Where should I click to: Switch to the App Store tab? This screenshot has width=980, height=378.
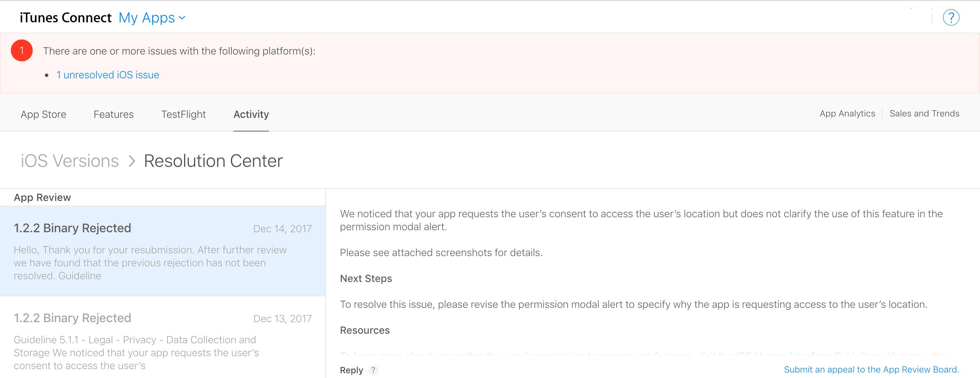point(43,114)
